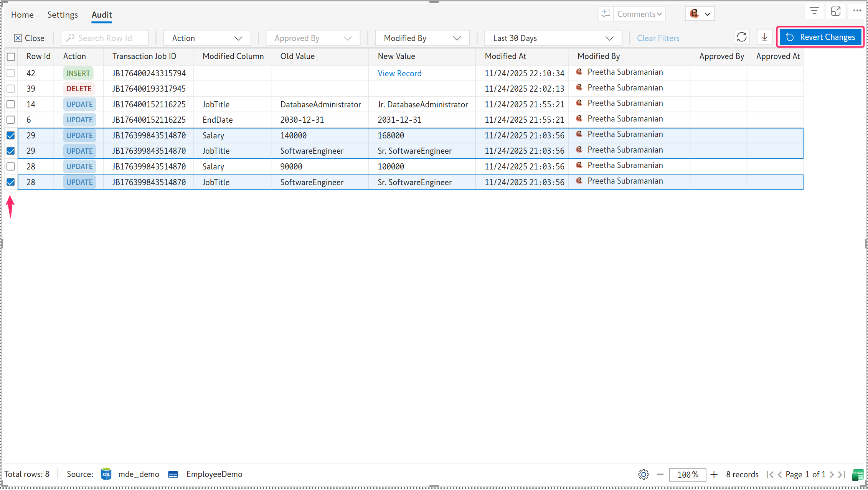The image size is (868, 490).
Task: Click the expand/pop-out view icon
Action: [835, 11]
